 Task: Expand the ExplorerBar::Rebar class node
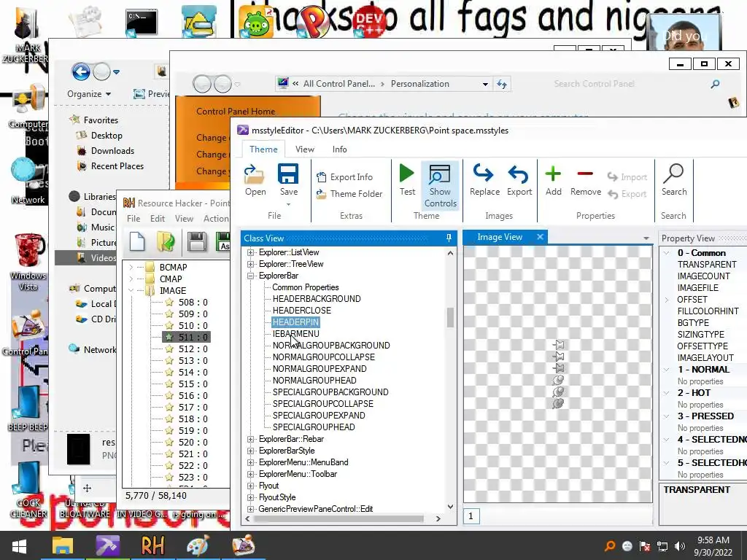tap(251, 439)
